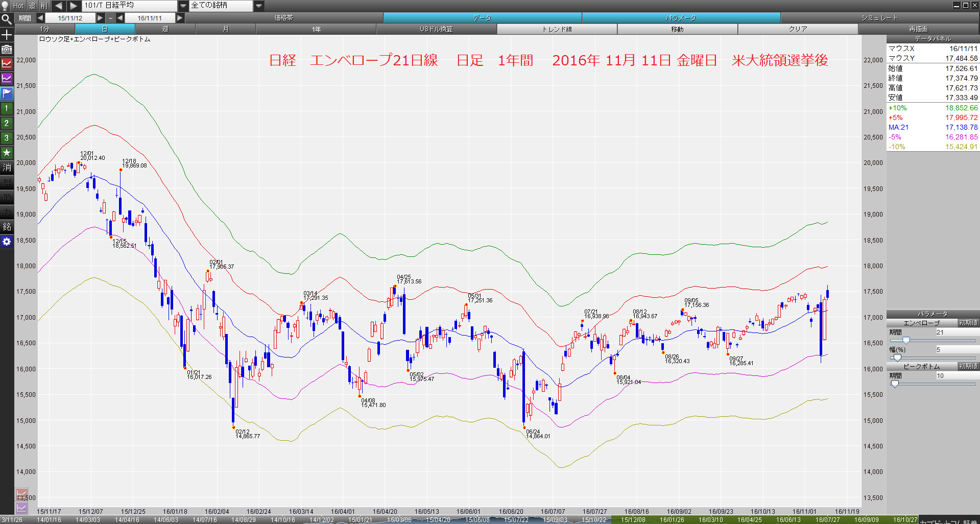Select the purple chart indicator icon
980x524 pixels.
[x=7, y=79]
